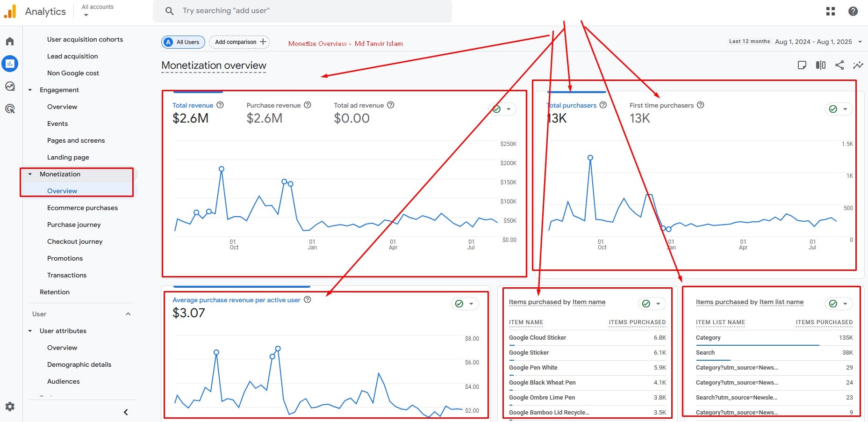Viewport: 868px width, 422px height.
Task: Open Admin settings gear icon
Action: (10, 407)
